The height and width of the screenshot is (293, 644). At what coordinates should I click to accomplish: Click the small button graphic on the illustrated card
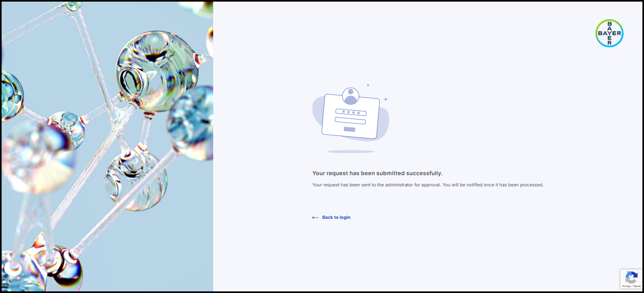(349, 129)
